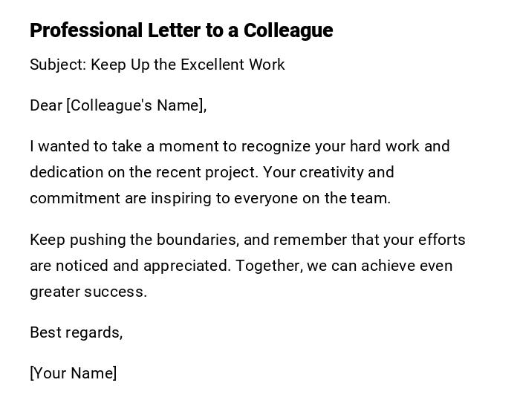Click the "Keep Up the Excellent Work" subject text
The height and width of the screenshot is (420, 520).
[x=188, y=65]
